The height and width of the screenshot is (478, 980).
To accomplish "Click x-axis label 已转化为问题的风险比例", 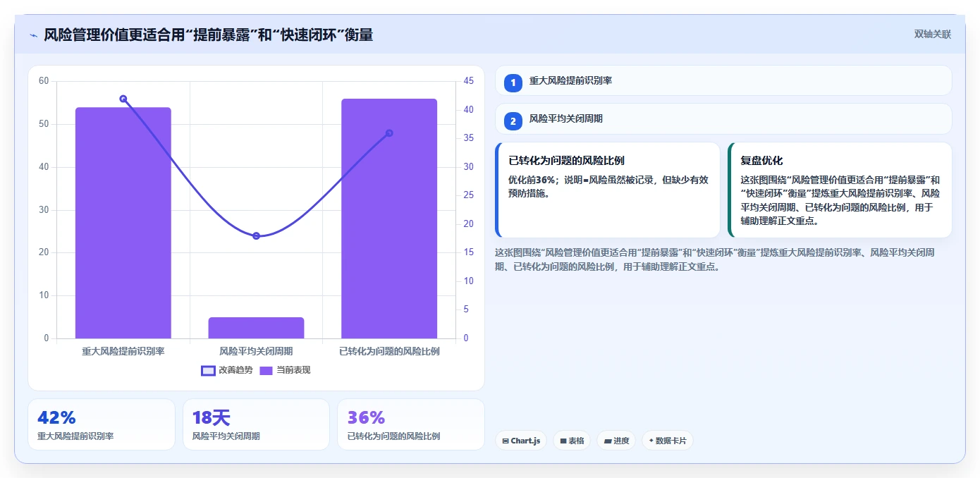I will coord(389,351).
